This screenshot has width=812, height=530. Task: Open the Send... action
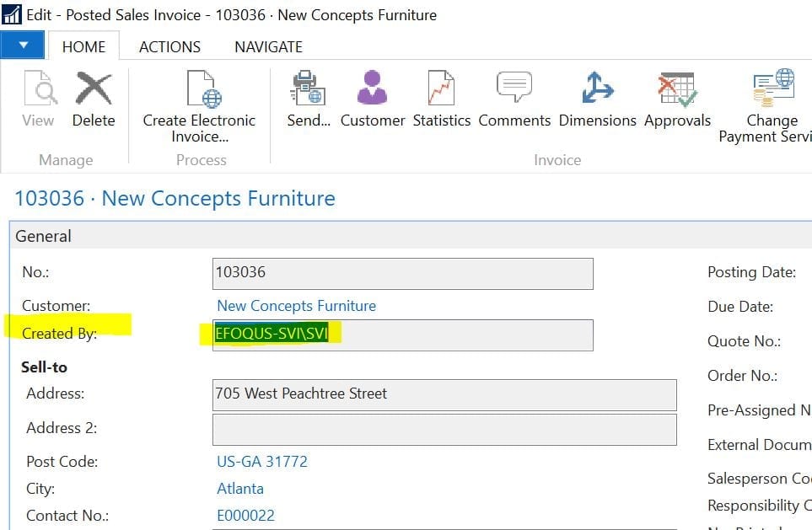click(x=309, y=99)
